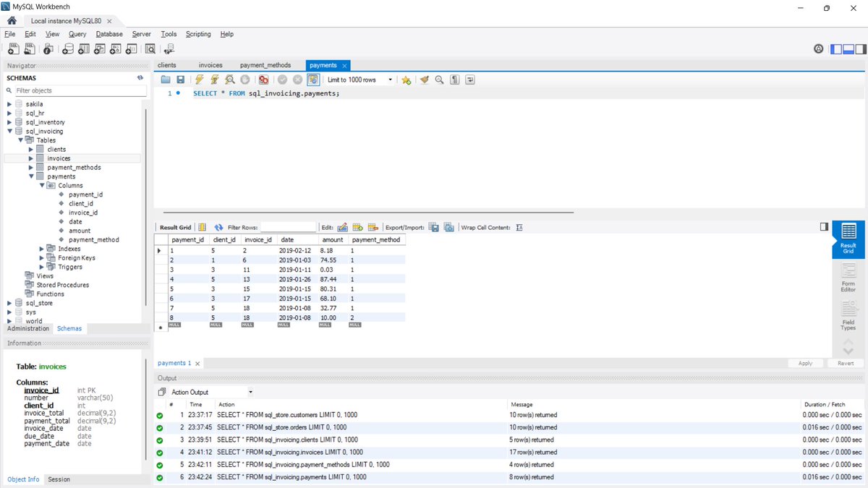Commit the transaction icon
The height and width of the screenshot is (488, 868).
(x=282, y=80)
